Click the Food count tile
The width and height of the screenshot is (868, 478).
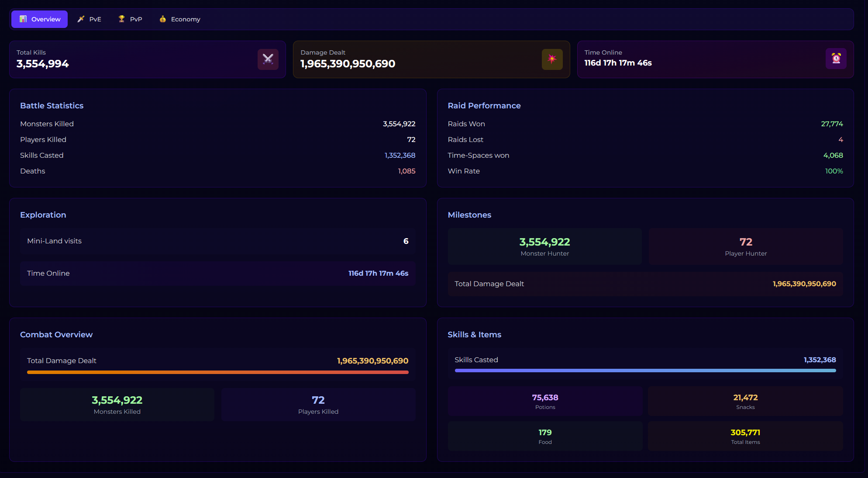click(544, 436)
